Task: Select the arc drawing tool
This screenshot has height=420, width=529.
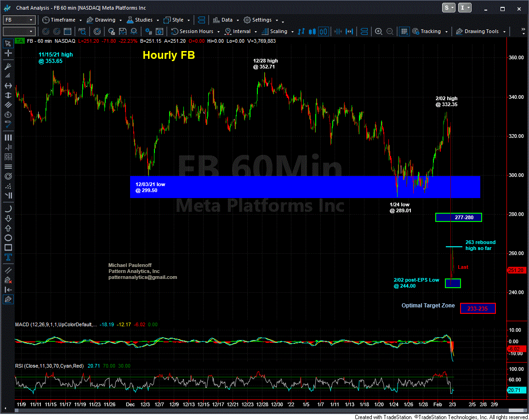Action: point(8,209)
